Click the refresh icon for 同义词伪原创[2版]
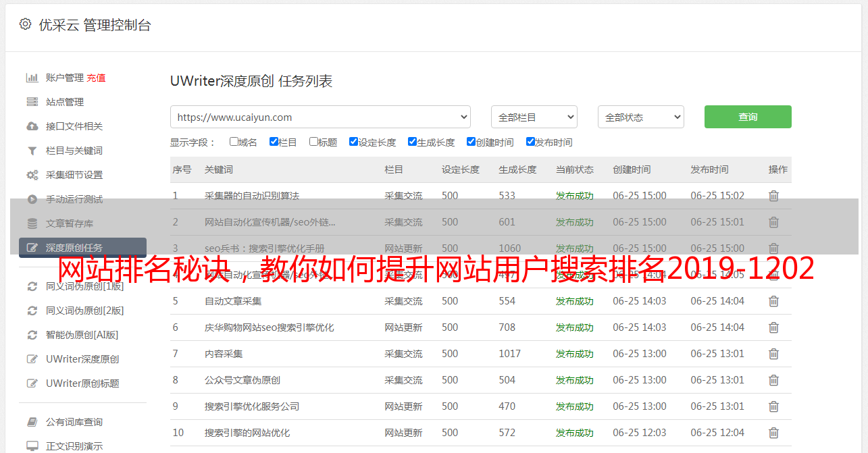 (32, 311)
